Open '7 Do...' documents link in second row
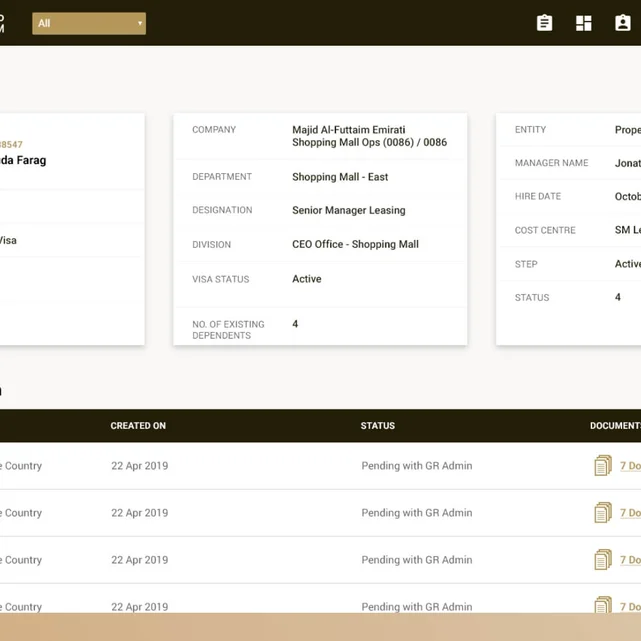The width and height of the screenshot is (641, 641). coord(630,513)
